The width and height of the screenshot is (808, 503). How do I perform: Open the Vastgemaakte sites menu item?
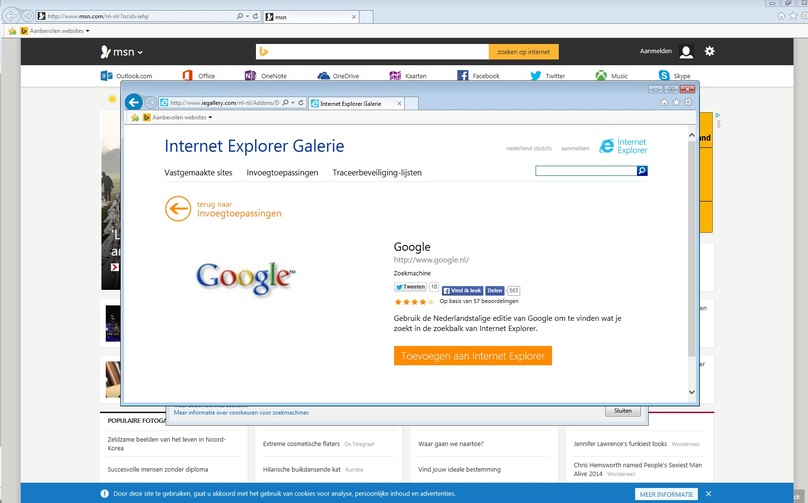198,173
